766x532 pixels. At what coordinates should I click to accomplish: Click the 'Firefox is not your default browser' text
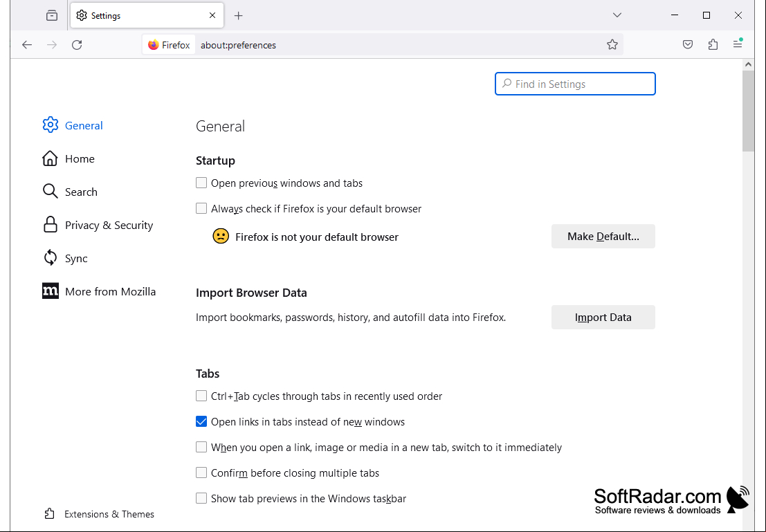click(316, 237)
